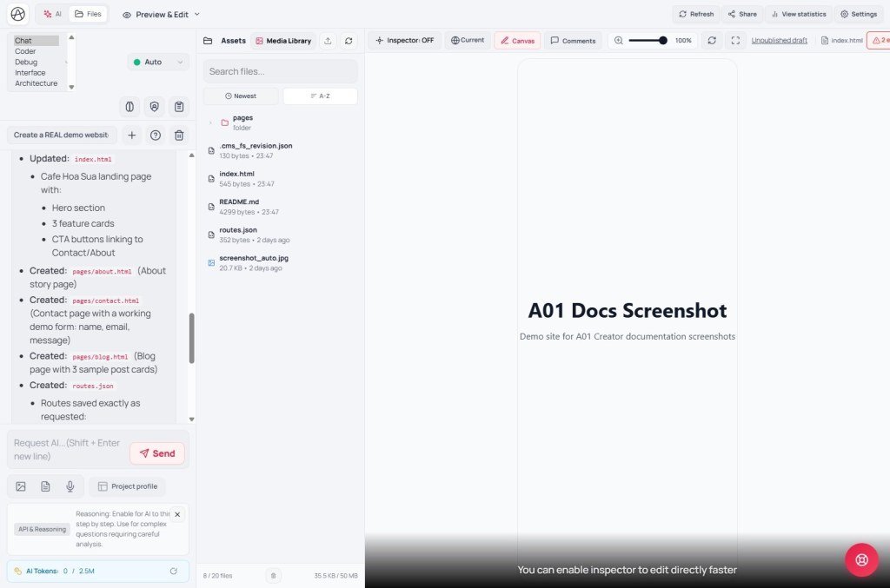The image size is (890, 588).
Task: Refresh AI Tokens counter
Action: click(x=174, y=571)
